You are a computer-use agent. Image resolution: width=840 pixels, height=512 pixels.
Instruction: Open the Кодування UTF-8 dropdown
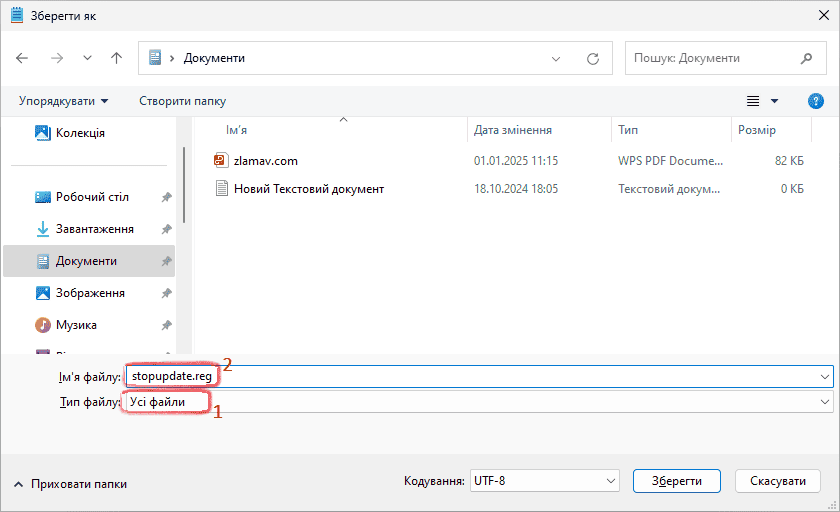(x=545, y=481)
